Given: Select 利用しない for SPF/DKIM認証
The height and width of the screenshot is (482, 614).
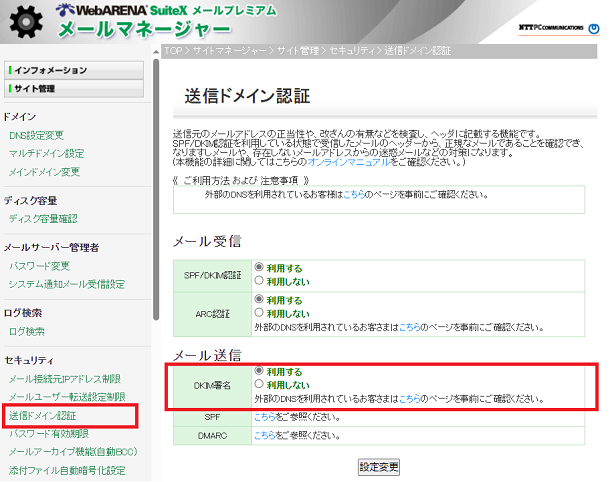Looking at the screenshot, I should pyautogui.click(x=259, y=280).
